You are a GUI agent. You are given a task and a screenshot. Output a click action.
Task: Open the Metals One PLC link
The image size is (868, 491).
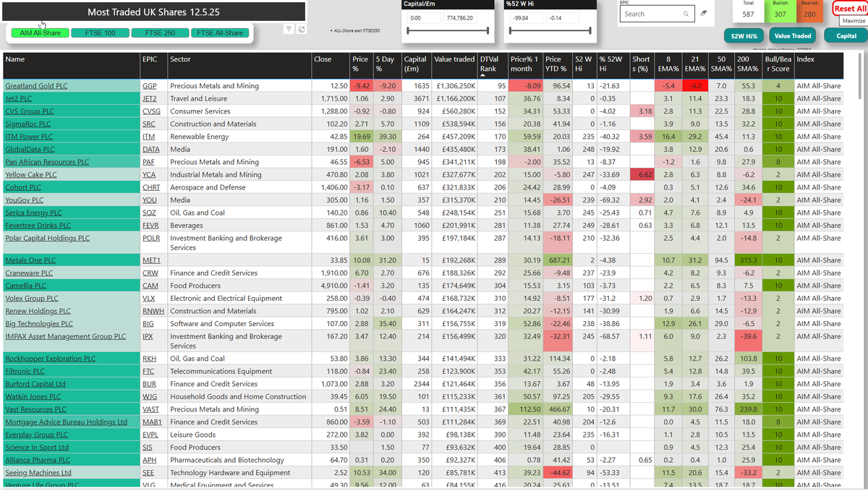click(30, 260)
